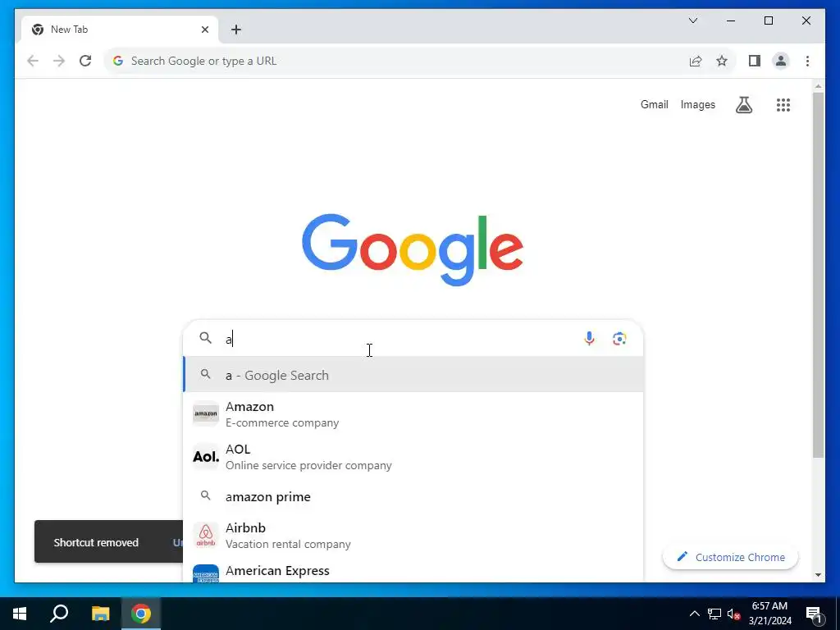This screenshot has height=630, width=840.
Task: Open the Chrome profile avatar
Action: (781, 61)
